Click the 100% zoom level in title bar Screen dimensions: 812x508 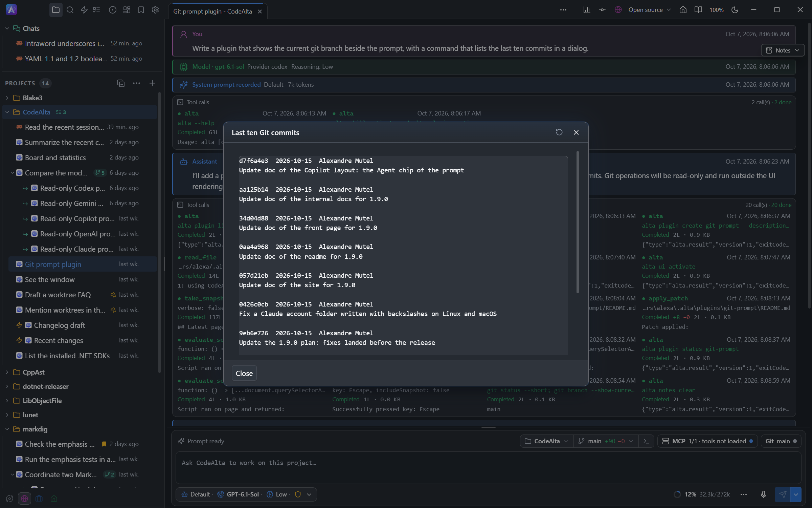[x=716, y=10]
